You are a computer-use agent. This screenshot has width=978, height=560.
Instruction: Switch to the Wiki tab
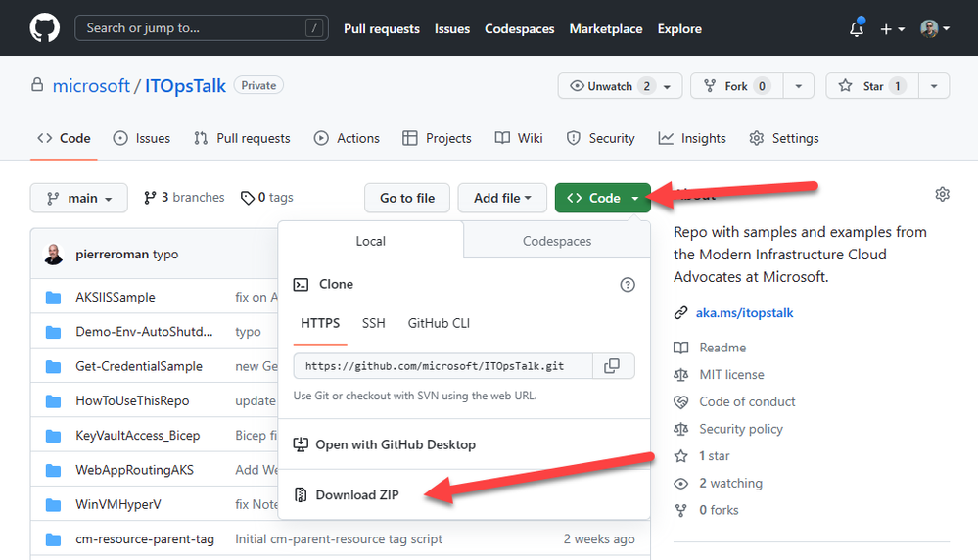[519, 138]
